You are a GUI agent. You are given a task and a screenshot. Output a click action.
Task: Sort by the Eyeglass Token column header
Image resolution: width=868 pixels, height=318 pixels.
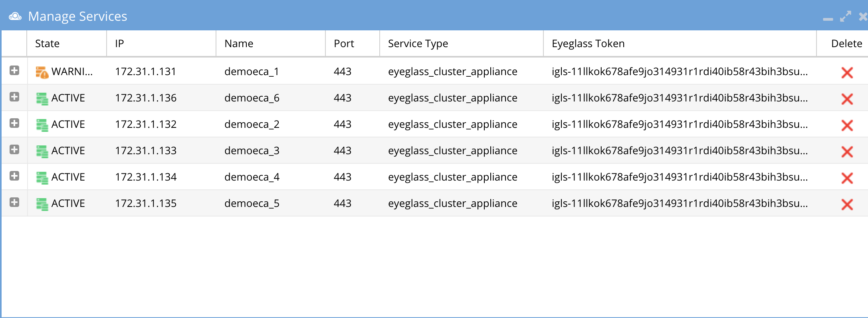point(680,44)
